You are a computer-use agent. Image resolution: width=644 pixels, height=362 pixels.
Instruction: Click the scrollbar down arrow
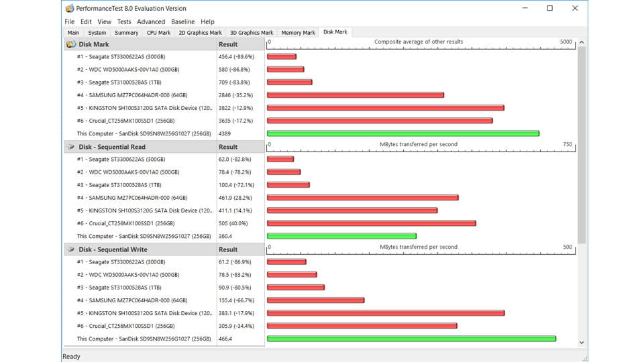coord(582,343)
